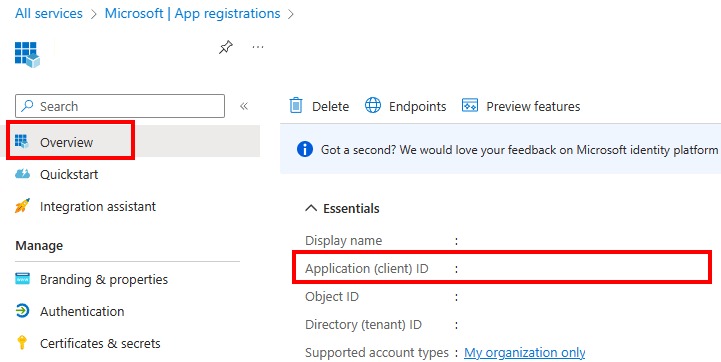Screen dimensions: 721x362
Task: Click the magnifier icon in Search box
Action: [28, 106]
